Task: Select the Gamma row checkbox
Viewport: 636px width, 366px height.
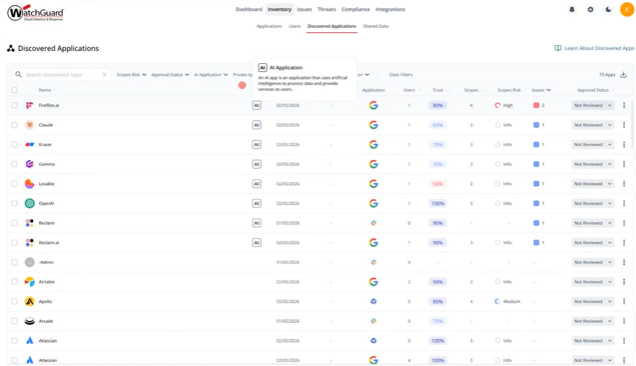Action: [15, 164]
